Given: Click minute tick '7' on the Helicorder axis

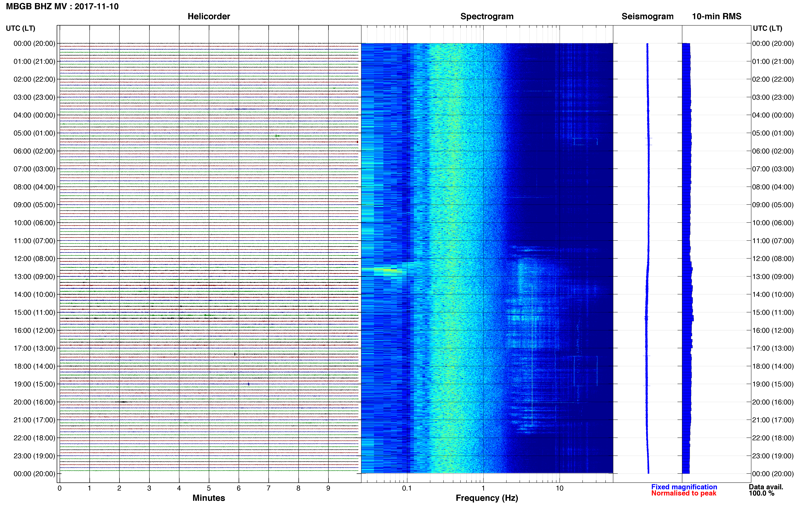Looking at the screenshot, I should pos(269,488).
